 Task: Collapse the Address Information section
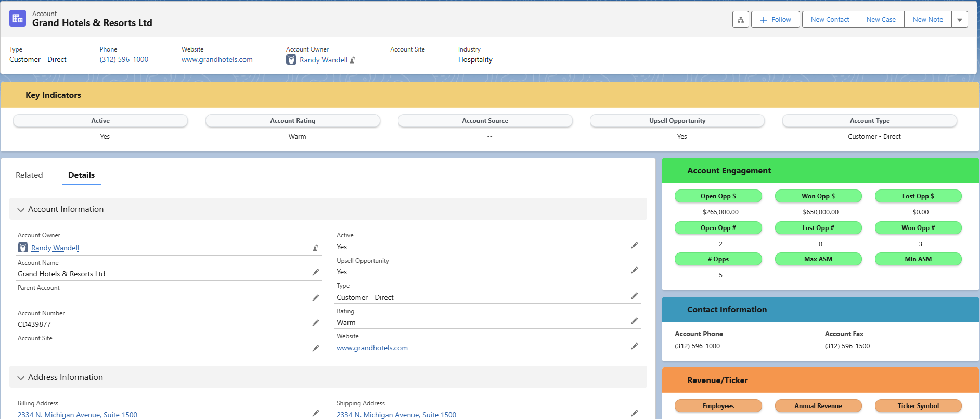pyautogui.click(x=21, y=378)
